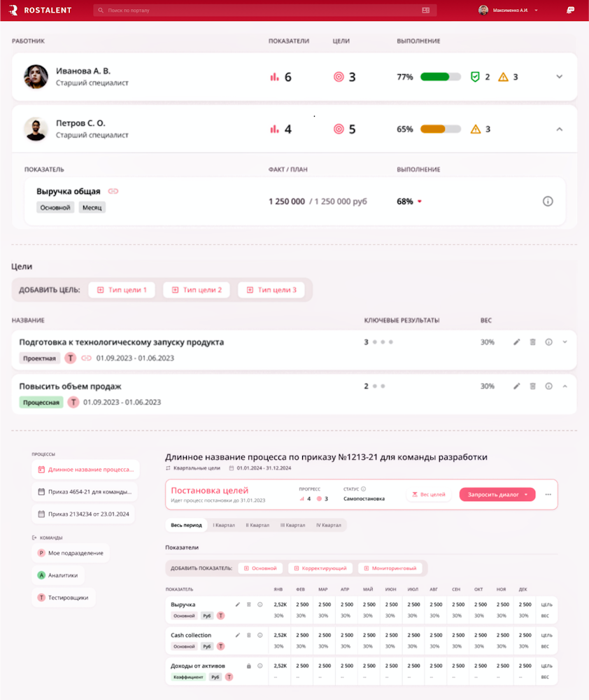Image resolution: width=589 pixels, height=700 pixels.
Task: Add a Мониторинговый indicator
Action: pyautogui.click(x=390, y=568)
